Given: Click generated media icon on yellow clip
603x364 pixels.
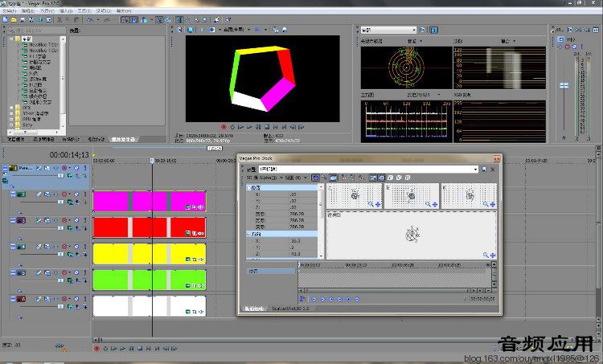Looking at the screenshot, I should pyautogui.click(x=187, y=260).
